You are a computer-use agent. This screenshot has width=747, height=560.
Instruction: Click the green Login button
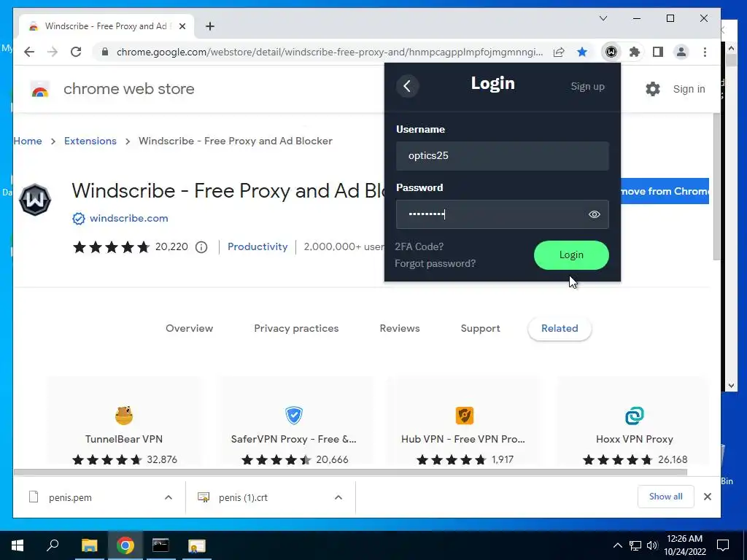571,255
